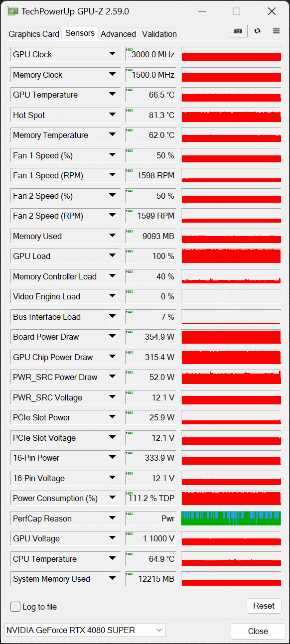
Task: Enable the Log to file checkbox
Action: point(15,607)
